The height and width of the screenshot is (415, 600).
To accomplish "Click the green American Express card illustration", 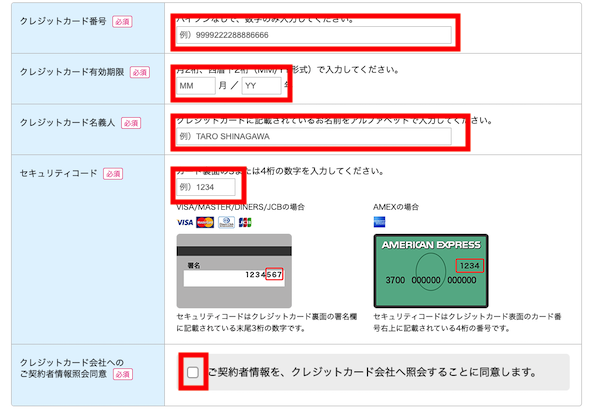I will [431, 271].
